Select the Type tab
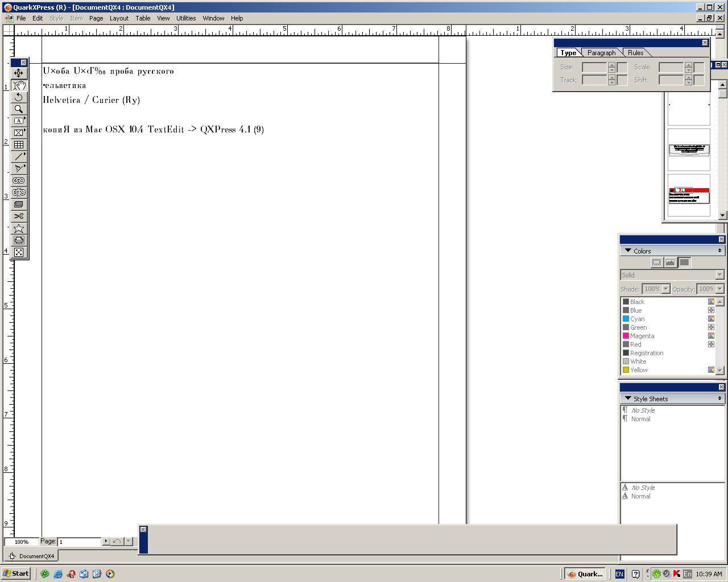Image resolution: width=728 pixels, height=582 pixels. [568, 53]
